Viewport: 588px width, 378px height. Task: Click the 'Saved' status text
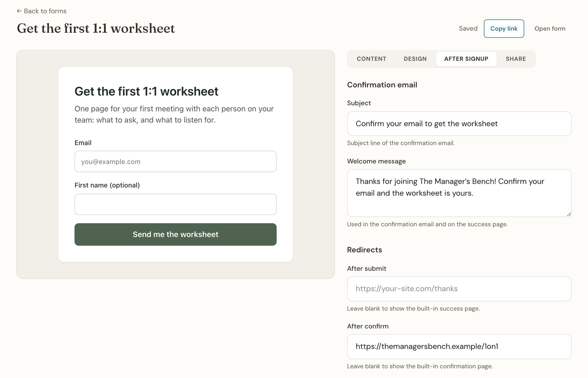[468, 29]
